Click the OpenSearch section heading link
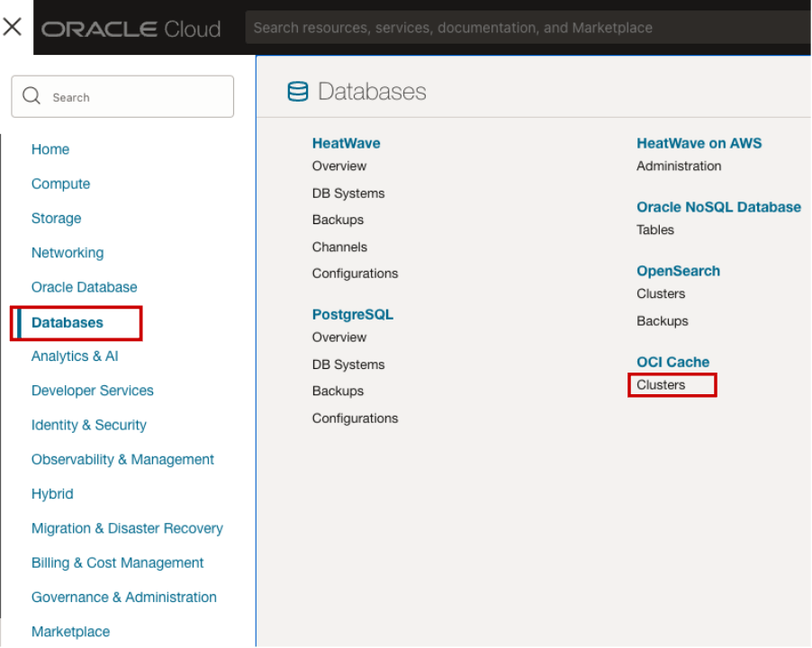Screen dimensions: 812x648 [x=678, y=271]
